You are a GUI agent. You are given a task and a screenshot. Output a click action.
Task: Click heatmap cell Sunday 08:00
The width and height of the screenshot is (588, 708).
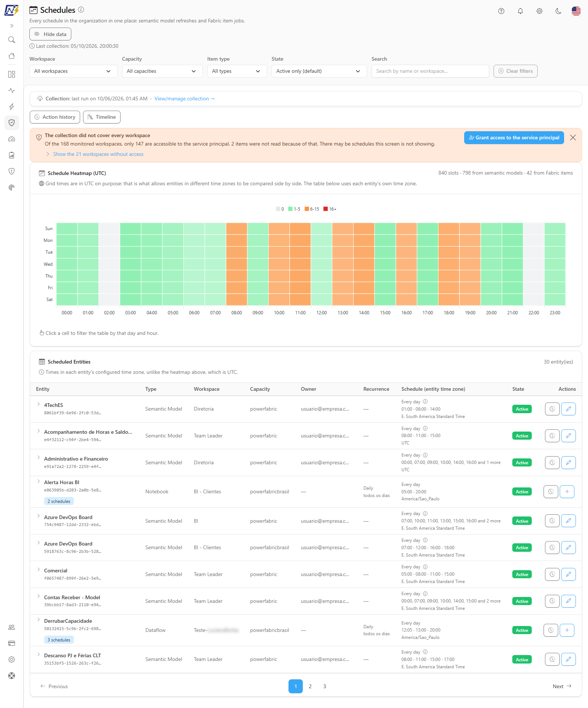pyautogui.click(x=237, y=229)
